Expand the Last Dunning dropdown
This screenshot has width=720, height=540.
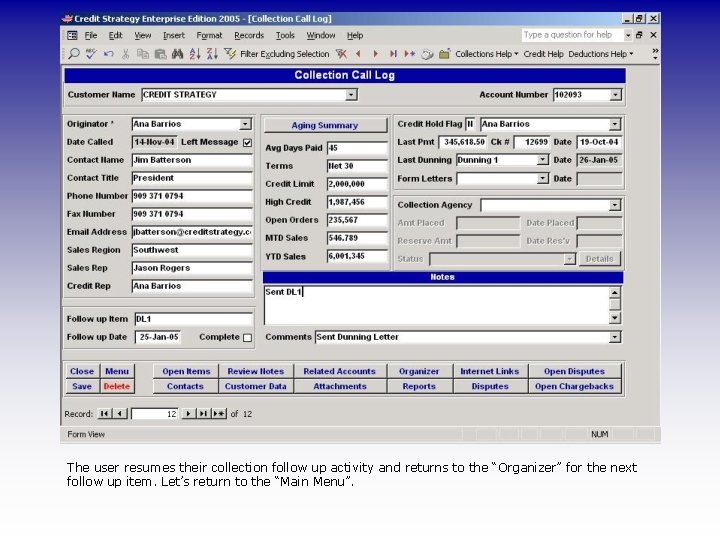pos(543,160)
